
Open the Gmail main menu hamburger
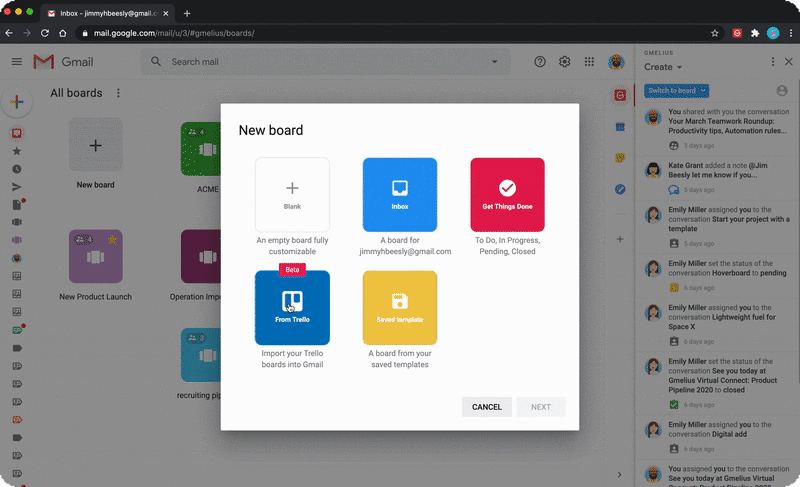[17, 62]
